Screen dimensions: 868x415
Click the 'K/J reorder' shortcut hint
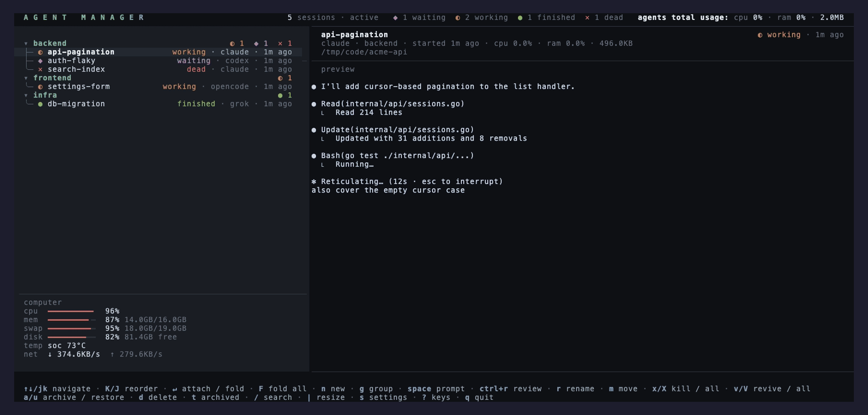coord(131,389)
